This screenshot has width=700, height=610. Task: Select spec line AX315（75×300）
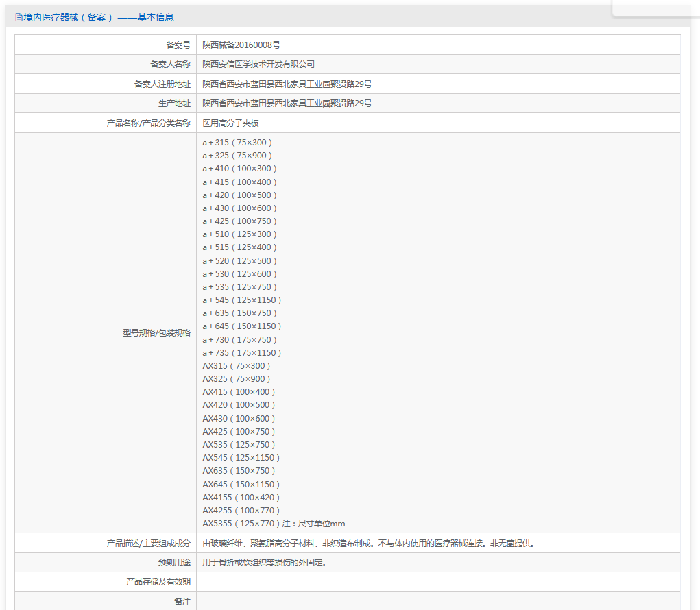pyautogui.click(x=237, y=365)
